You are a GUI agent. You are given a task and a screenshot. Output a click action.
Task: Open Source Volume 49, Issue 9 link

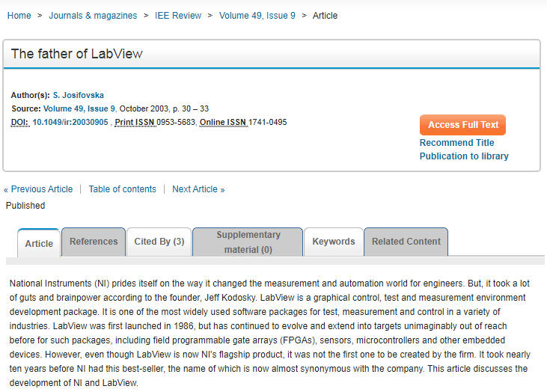[x=79, y=108]
